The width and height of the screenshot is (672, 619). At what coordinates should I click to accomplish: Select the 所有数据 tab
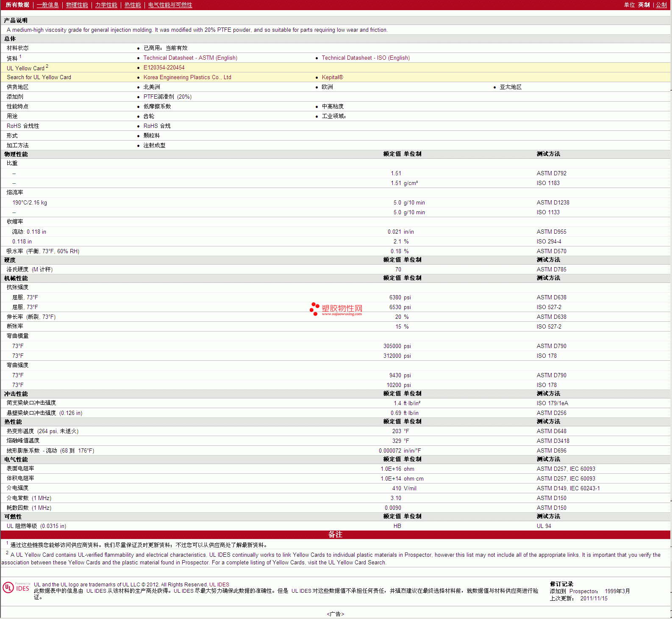tap(17, 5)
